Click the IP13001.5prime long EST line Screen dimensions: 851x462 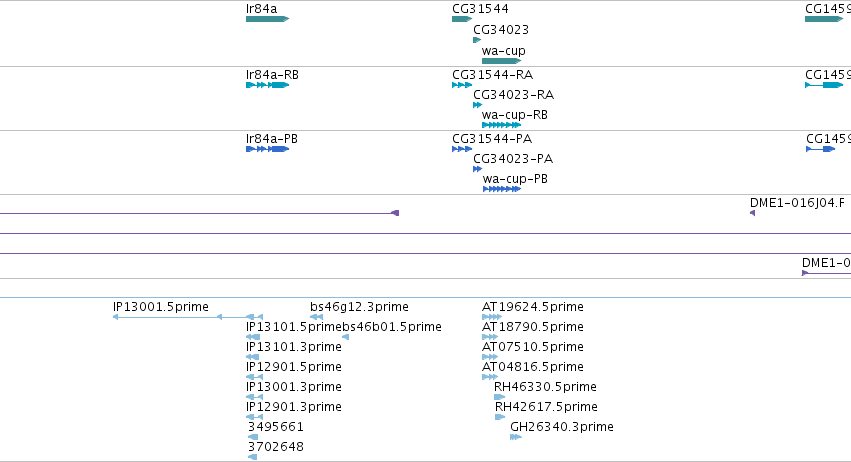[x=188, y=317]
